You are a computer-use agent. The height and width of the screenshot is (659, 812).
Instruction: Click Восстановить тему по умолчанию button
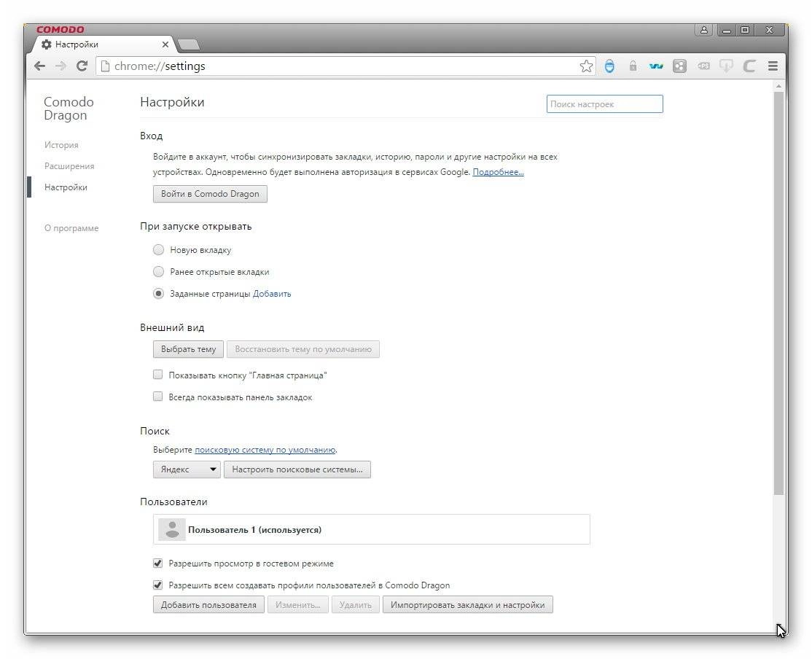click(303, 349)
